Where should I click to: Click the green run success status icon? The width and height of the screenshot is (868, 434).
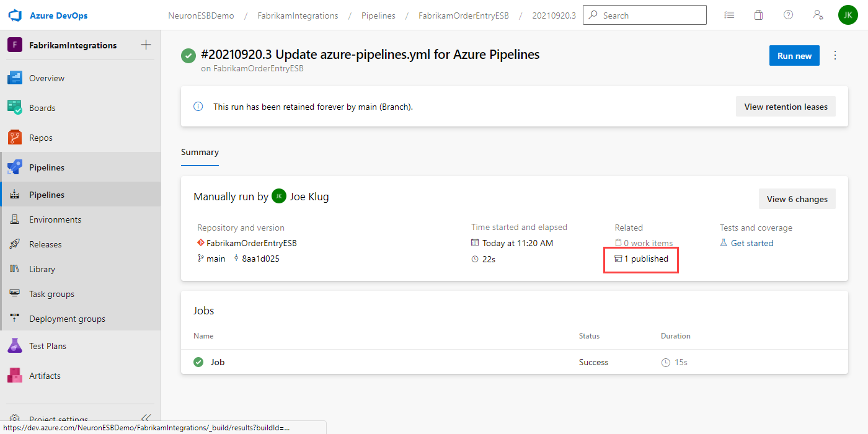(188, 56)
